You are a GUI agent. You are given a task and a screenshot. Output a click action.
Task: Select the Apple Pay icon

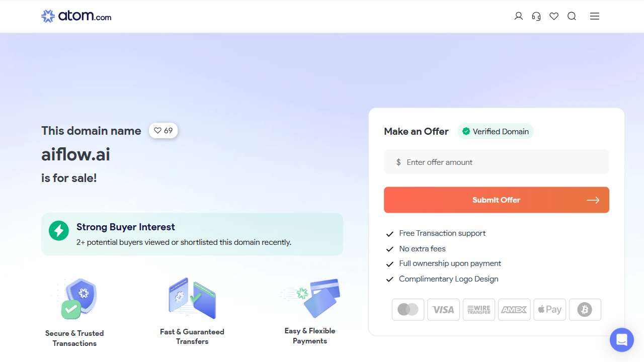(549, 310)
